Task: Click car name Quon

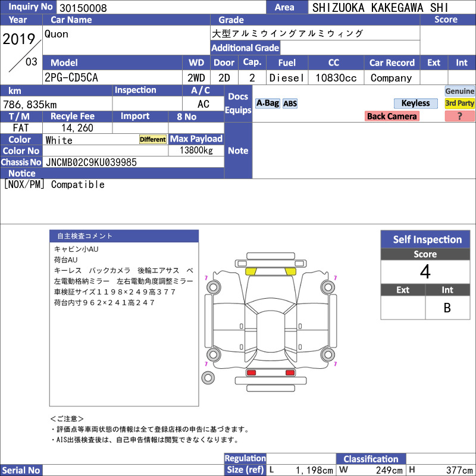Action: pyautogui.click(x=57, y=34)
